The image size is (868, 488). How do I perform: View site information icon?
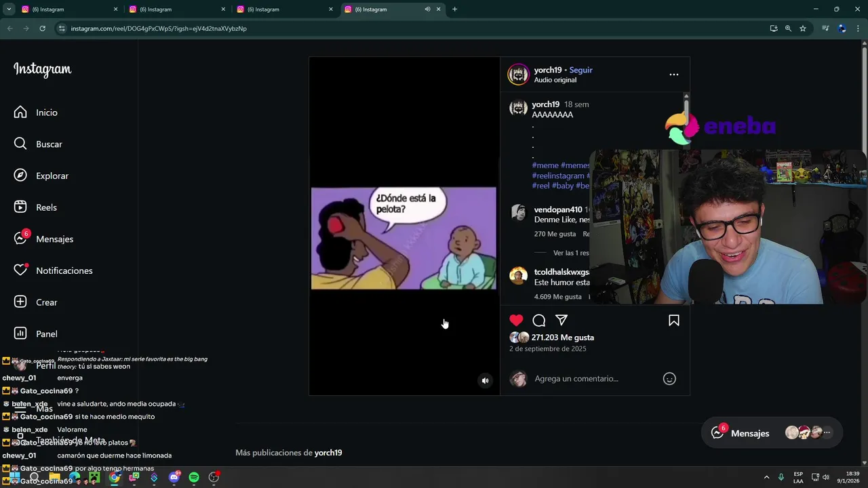click(x=62, y=28)
